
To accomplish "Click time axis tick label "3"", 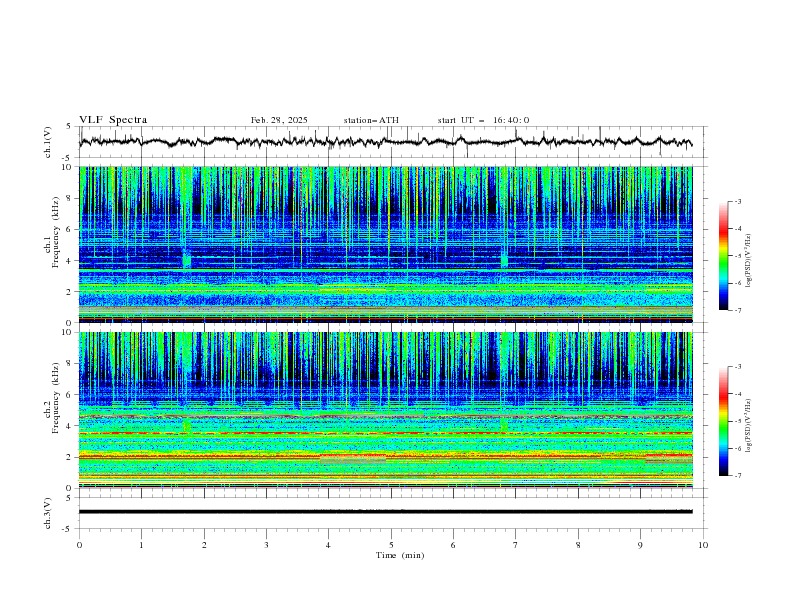I will (266, 545).
